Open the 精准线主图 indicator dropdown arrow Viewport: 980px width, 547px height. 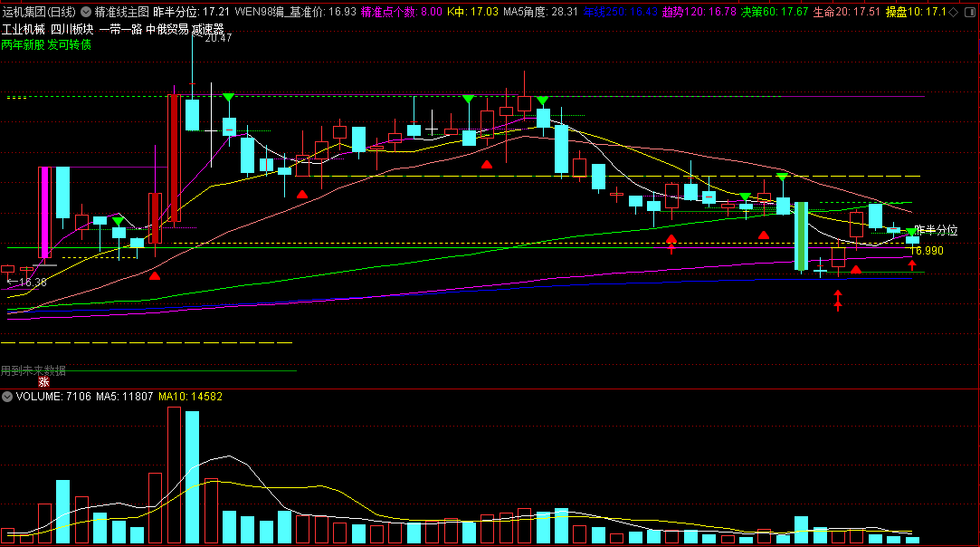[86, 12]
